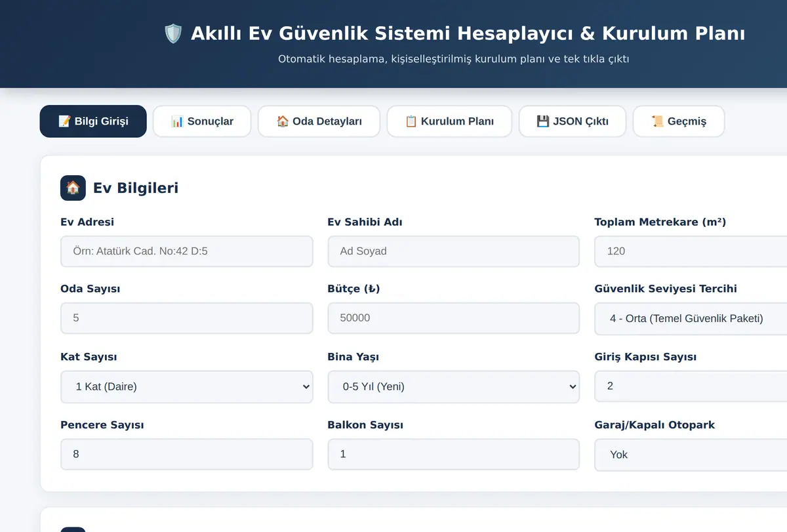Click the subtitle Otomatik hesaplama text
This screenshot has height=532, width=787.
tap(454, 59)
